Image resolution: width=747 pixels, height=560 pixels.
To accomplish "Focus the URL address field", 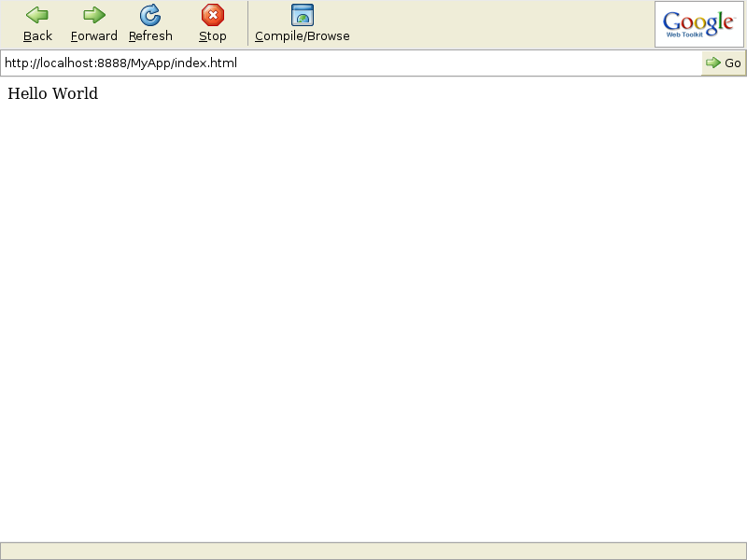I will [x=467, y=63].
